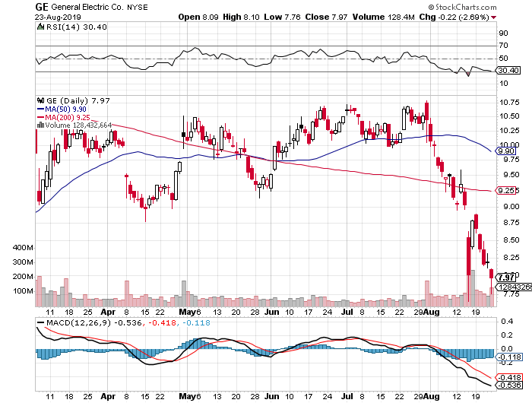The width and height of the screenshot is (532, 403).
Task: Click the 0.4 level on MACD axis
Action: click(507, 321)
